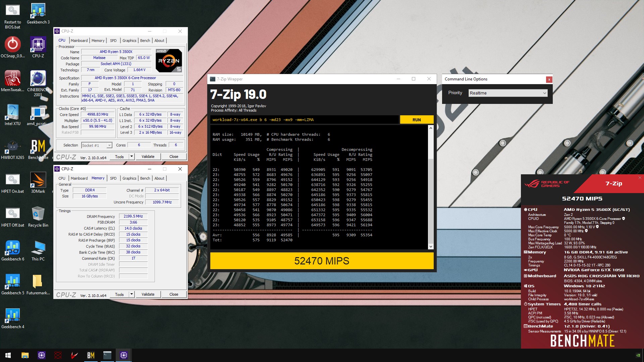Click Close button in lower CPU-Z window

pyautogui.click(x=174, y=294)
